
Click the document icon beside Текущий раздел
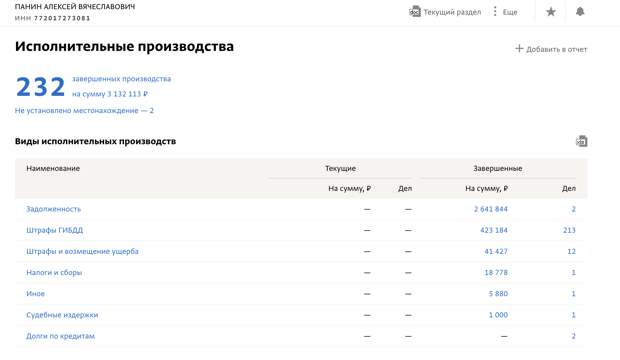[414, 12]
